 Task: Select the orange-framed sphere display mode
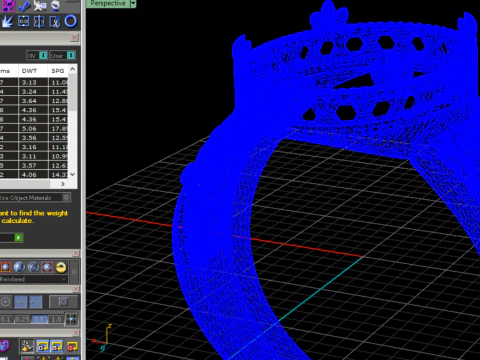(x=5, y=267)
